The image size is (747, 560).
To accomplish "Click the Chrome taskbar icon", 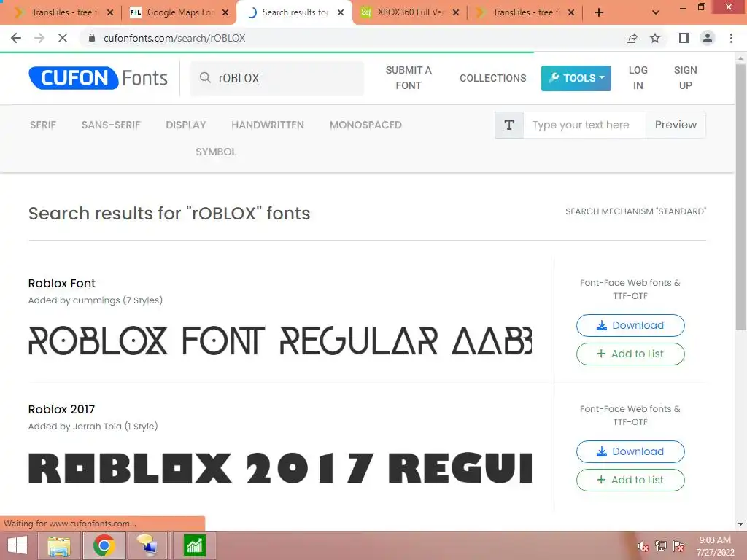I will pyautogui.click(x=104, y=545).
